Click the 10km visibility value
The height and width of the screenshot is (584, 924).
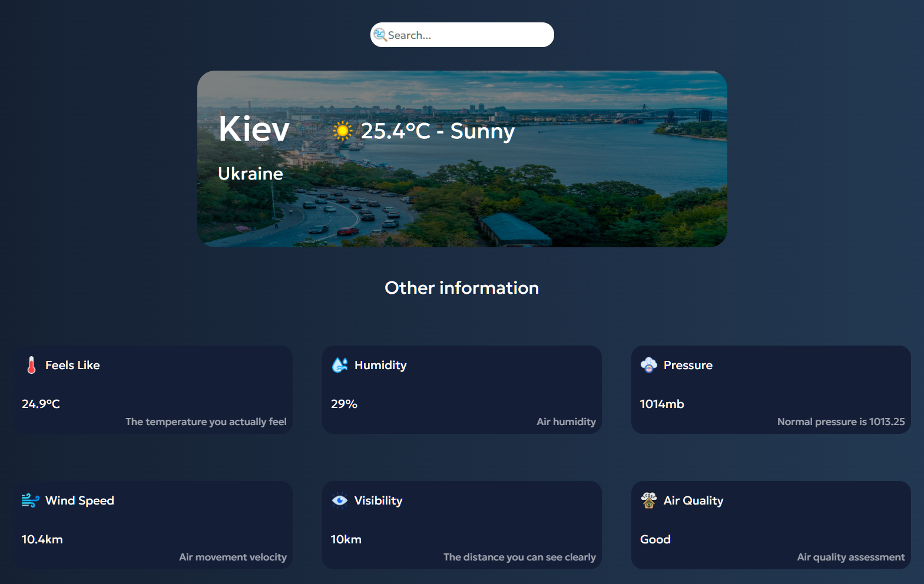point(346,539)
